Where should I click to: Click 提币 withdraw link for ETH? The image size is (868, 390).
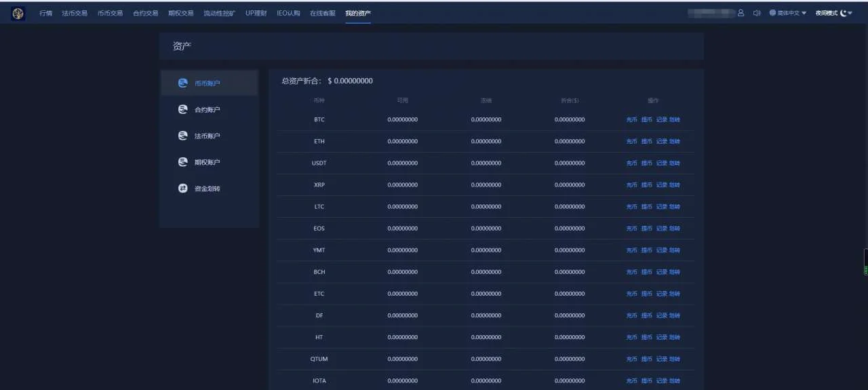[646, 142]
